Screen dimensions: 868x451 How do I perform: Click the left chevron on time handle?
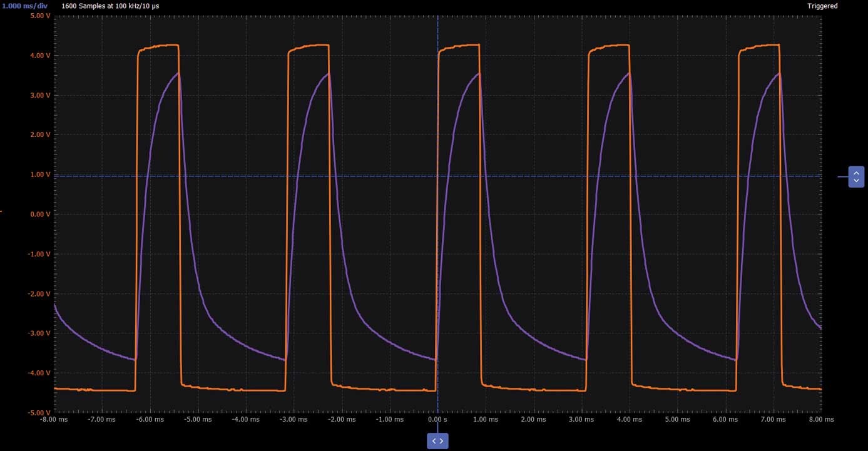[434, 441]
